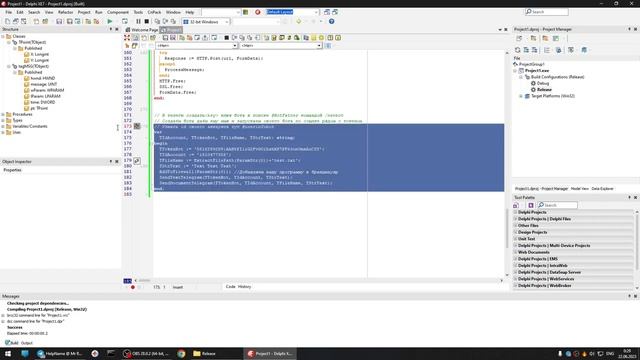Stop program execution with black square
640x360 pixels.
(x=147, y=21)
